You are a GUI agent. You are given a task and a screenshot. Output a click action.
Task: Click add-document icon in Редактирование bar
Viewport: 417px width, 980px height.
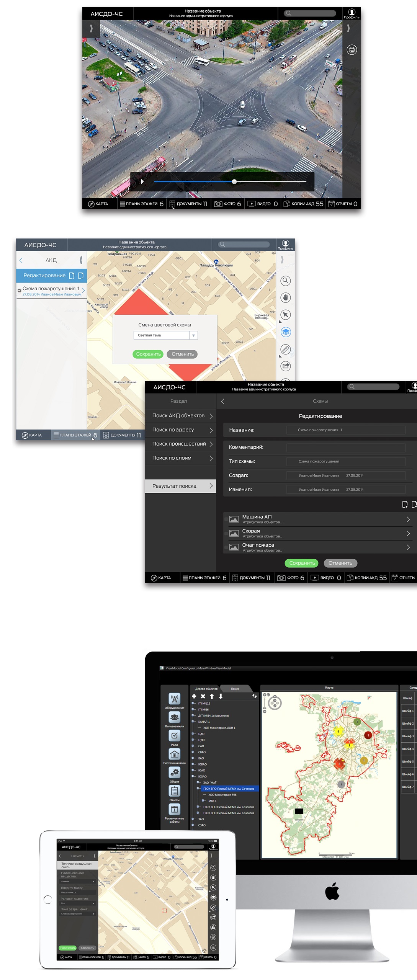[x=72, y=276]
